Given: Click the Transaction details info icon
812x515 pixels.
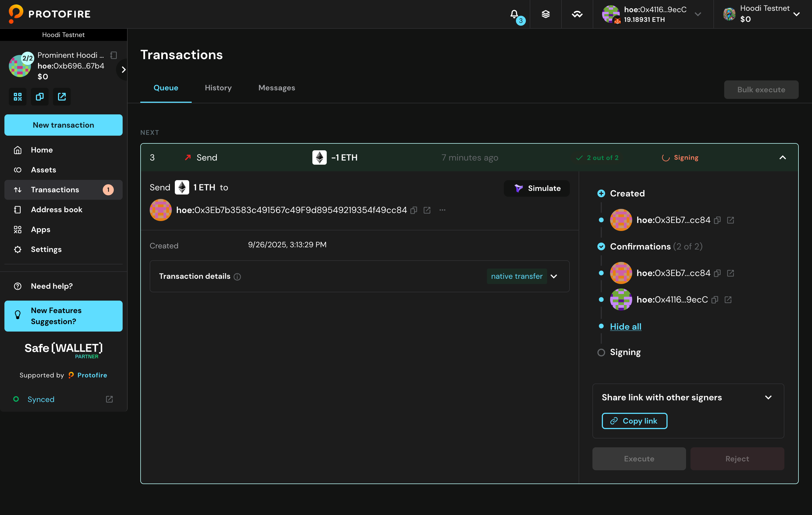Looking at the screenshot, I should click(x=238, y=277).
